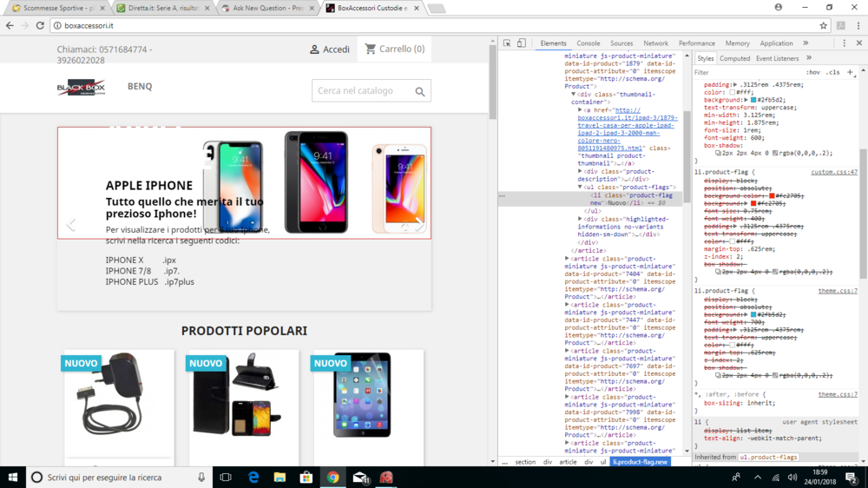This screenshot has height=488, width=868.
Task: Open the custom.css:47 source link
Action: coord(834,172)
